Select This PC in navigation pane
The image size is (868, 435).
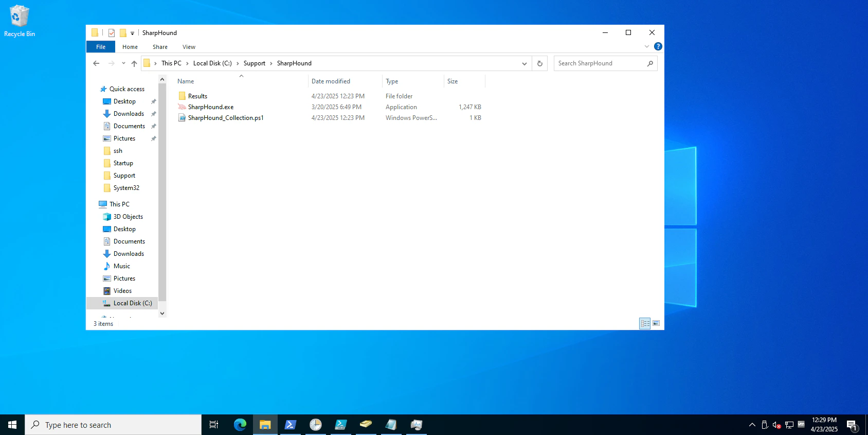click(119, 204)
